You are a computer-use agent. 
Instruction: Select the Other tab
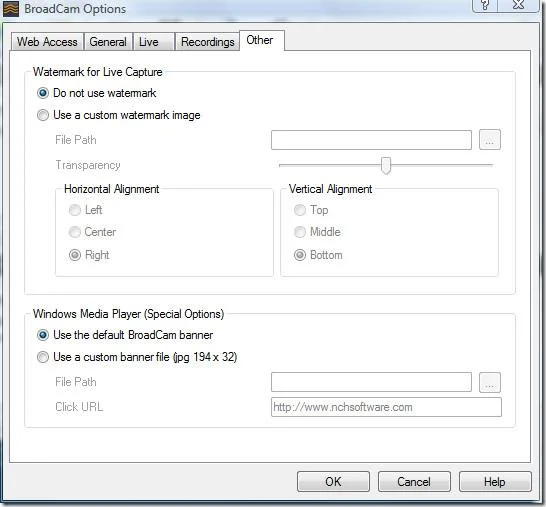262,40
